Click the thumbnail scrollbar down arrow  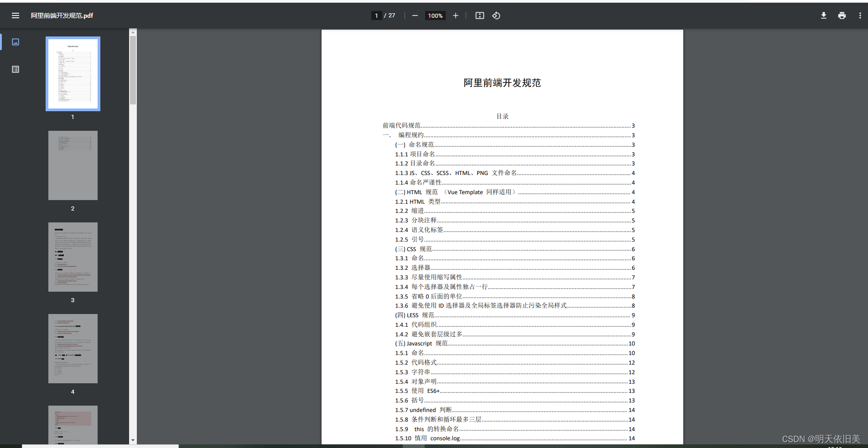133,441
